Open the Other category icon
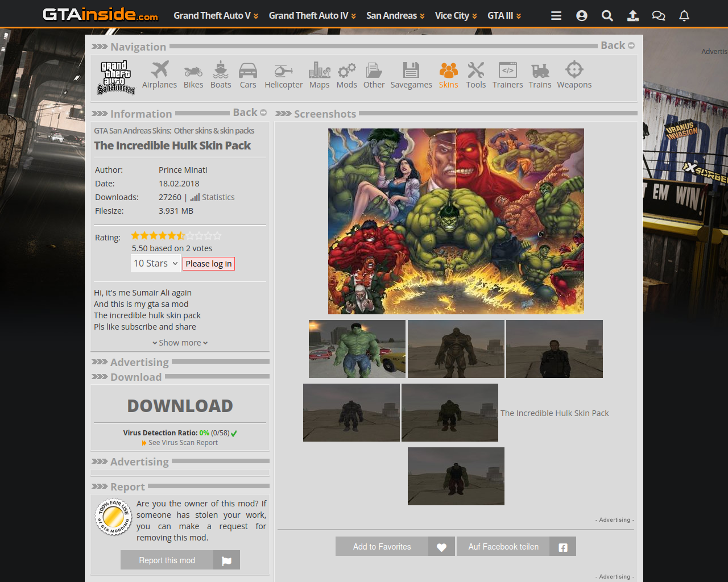Image resolution: width=728 pixels, height=582 pixels. pyautogui.click(x=374, y=70)
